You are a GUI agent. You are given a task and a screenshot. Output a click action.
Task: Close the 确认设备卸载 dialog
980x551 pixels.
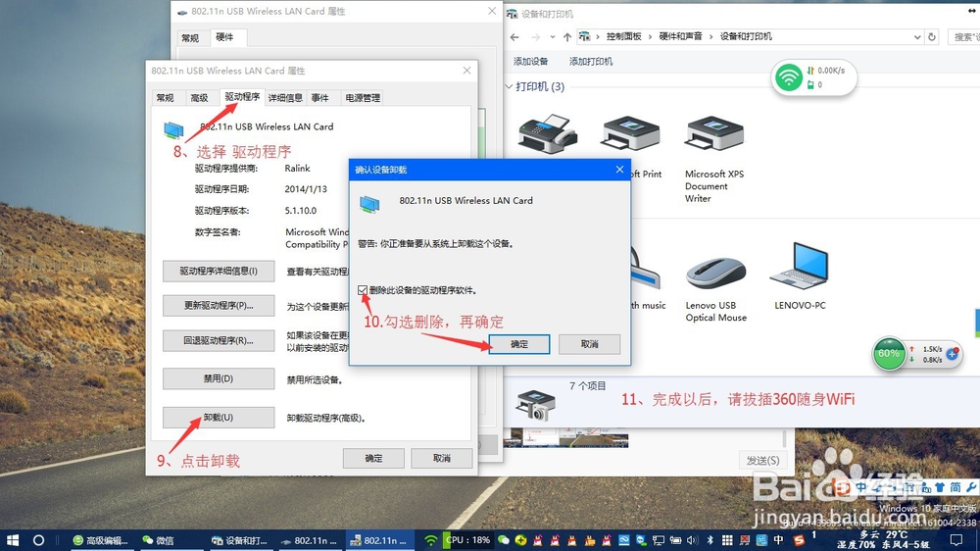tap(619, 170)
